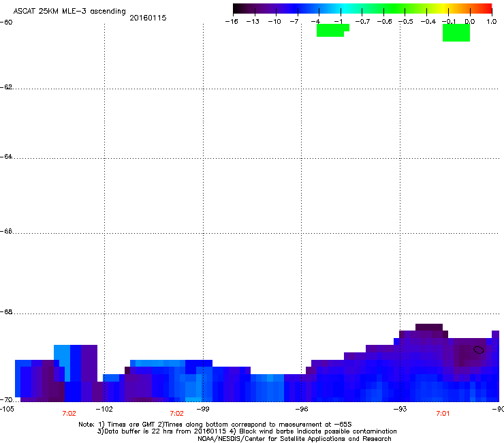Click the title text 'ASCAT 25KM MLE-3 ascending'

point(69,12)
